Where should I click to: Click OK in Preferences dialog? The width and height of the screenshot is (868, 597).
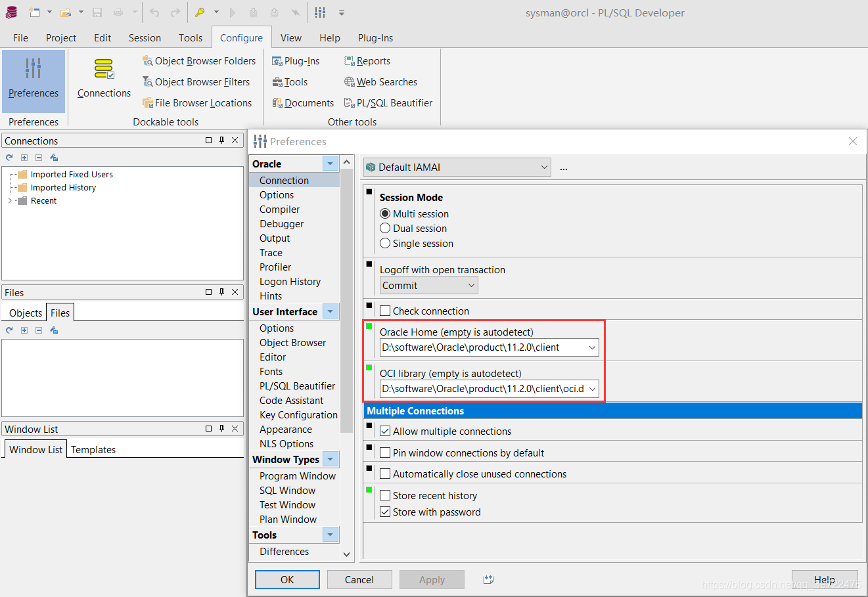pos(287,579)
